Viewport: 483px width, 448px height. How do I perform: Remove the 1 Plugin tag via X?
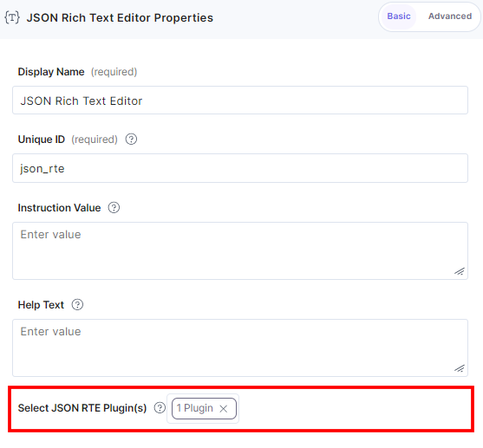click(224, 409)
